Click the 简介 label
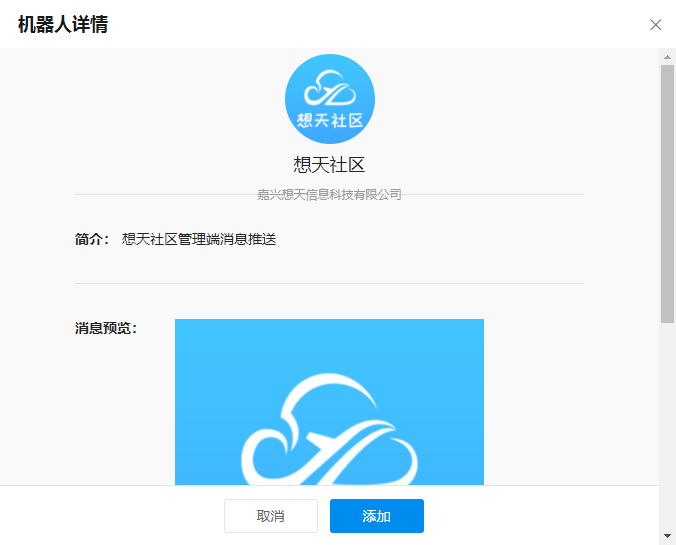 92,239
